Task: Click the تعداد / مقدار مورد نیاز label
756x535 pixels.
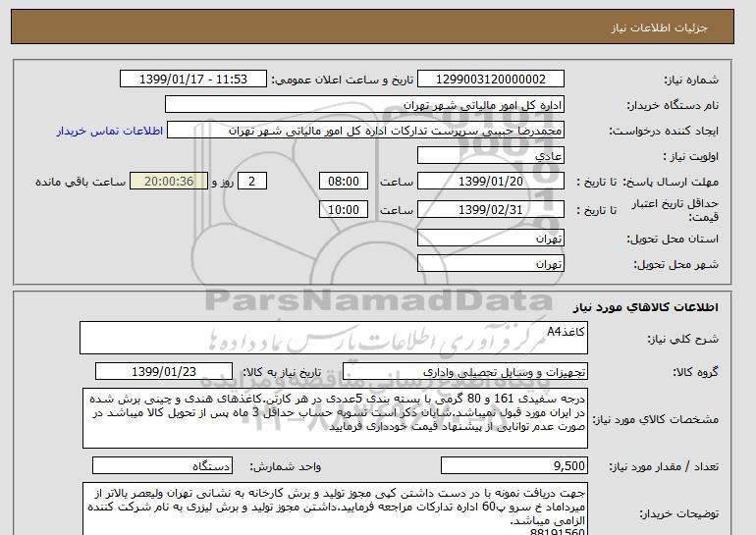Action: click(664, 466)
